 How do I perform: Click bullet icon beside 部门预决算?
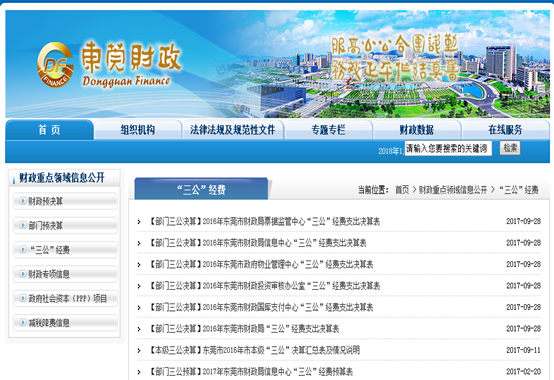(x=23, y=225)
